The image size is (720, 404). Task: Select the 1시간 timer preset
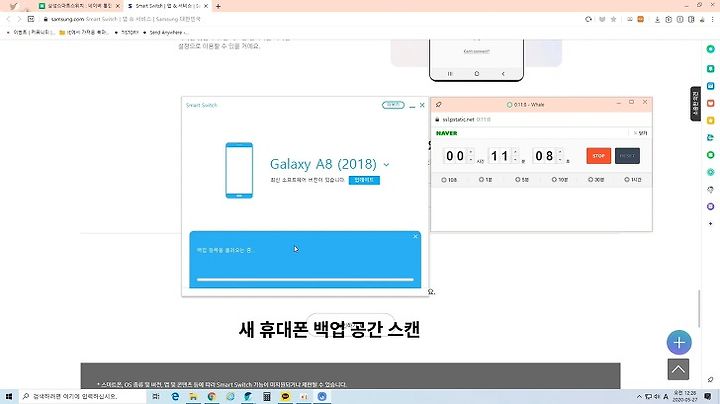[x=632, y=180]
